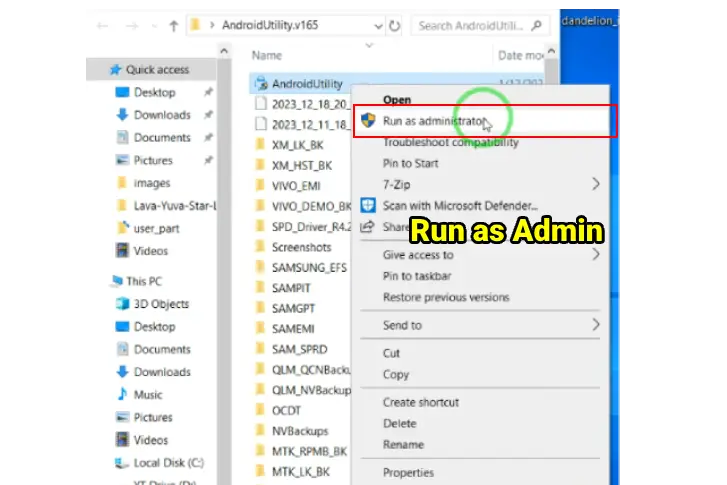Choose Pin to taskbar

click(x=417, y=276)
